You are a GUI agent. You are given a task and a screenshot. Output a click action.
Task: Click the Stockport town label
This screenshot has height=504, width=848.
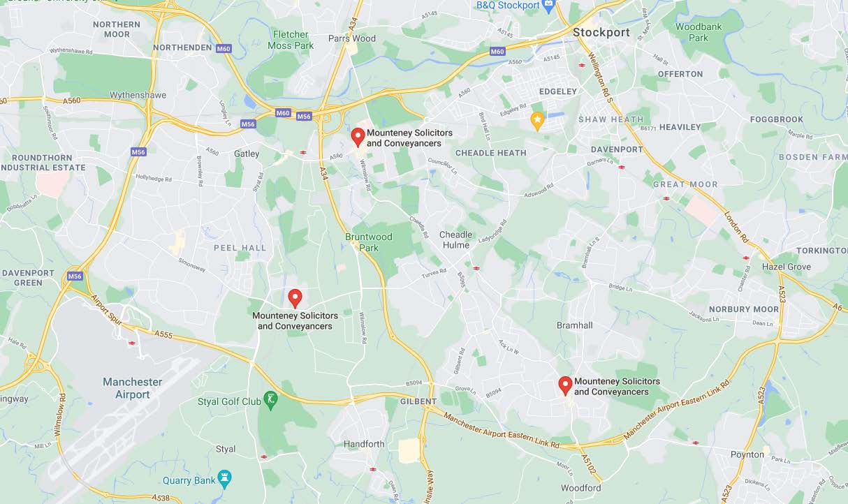click(601, 32)
